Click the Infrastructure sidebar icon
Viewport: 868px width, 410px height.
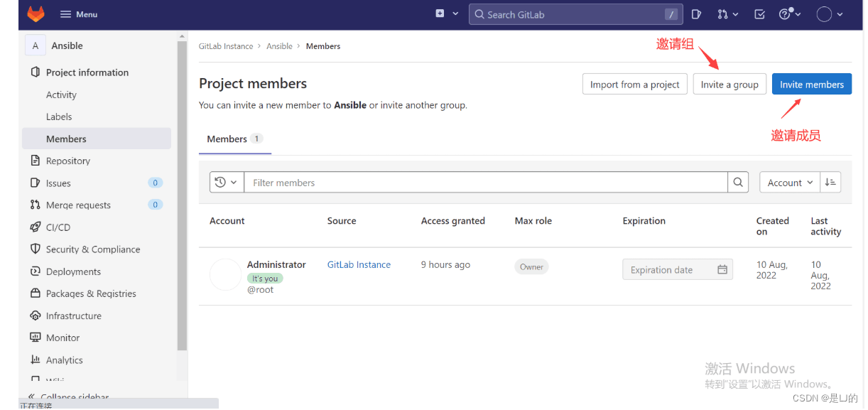pyautogui.click(x=36, y=315)
